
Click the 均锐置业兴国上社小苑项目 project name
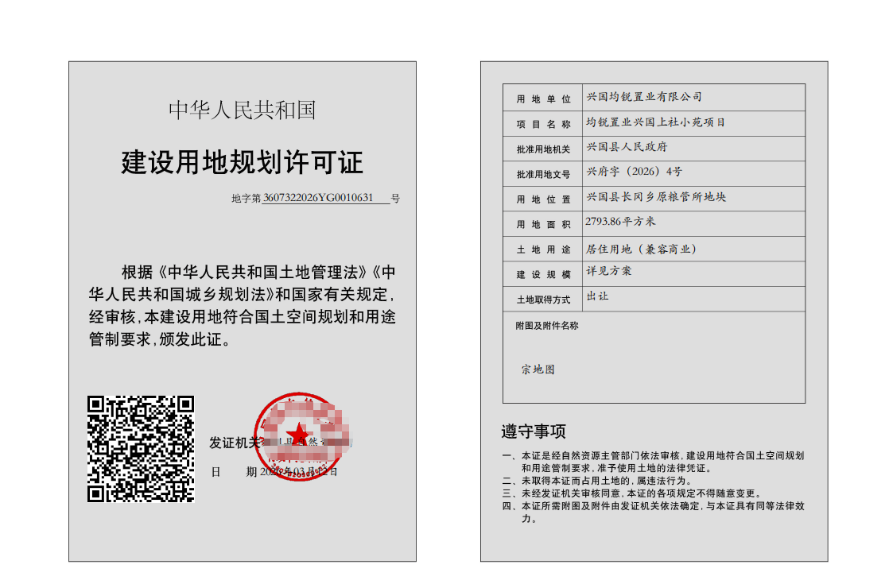[x=655, y=122]
